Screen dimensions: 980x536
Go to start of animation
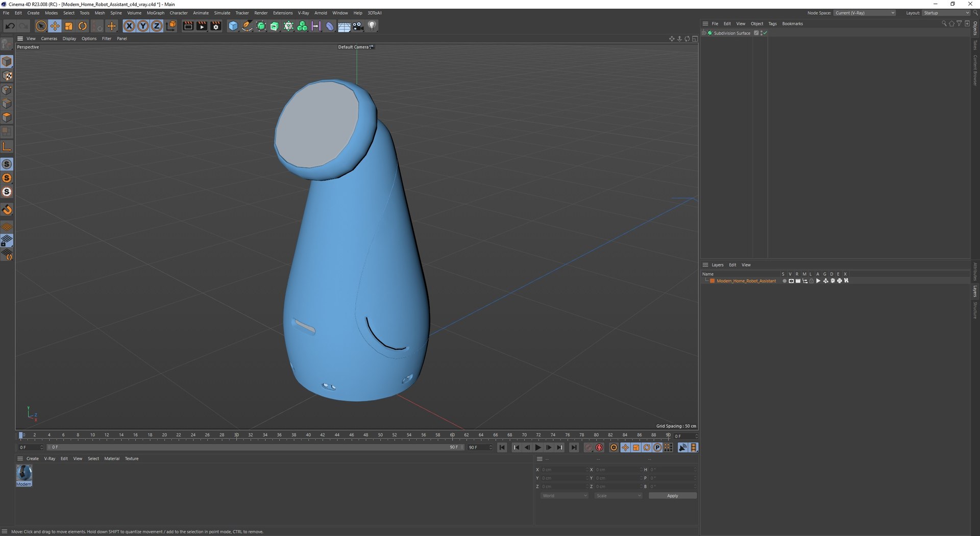click(x=502, y=448)
